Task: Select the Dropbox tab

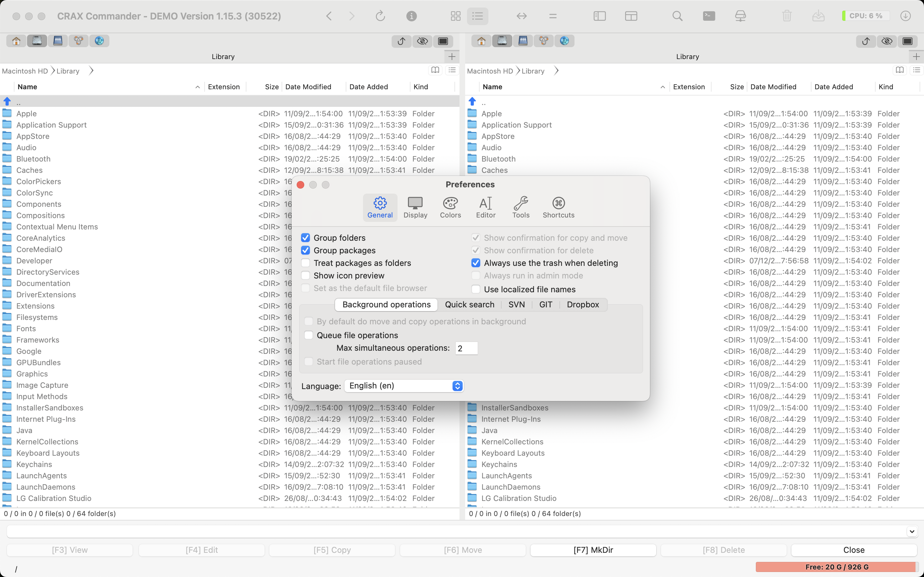Action: [582, 305]
